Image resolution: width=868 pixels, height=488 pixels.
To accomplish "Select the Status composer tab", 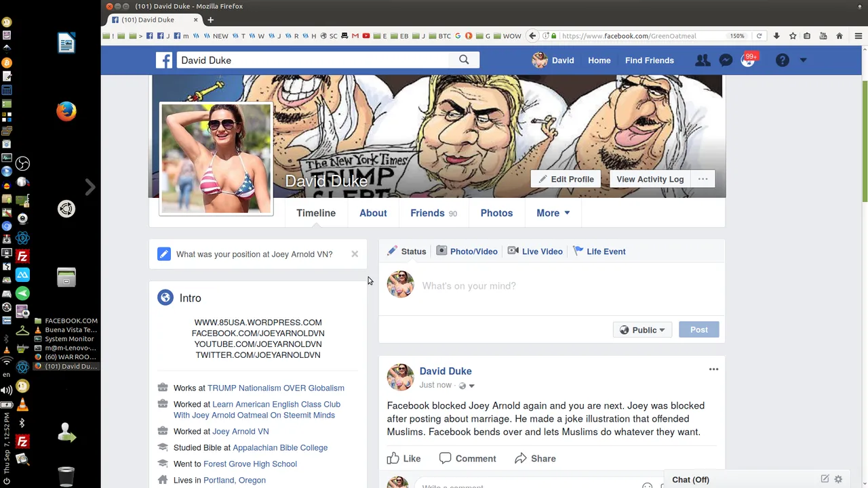I will pos(407,251).
